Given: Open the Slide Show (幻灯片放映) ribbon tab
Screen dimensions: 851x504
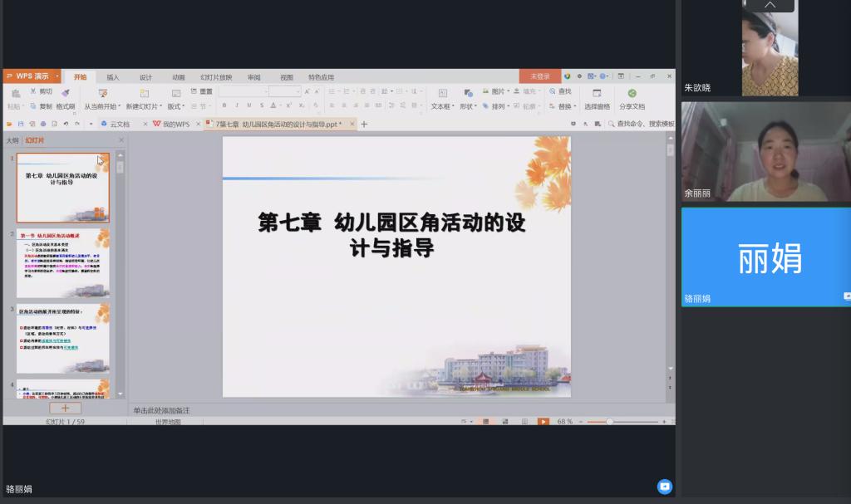Looking at the screenshot, I should point(216,77).
